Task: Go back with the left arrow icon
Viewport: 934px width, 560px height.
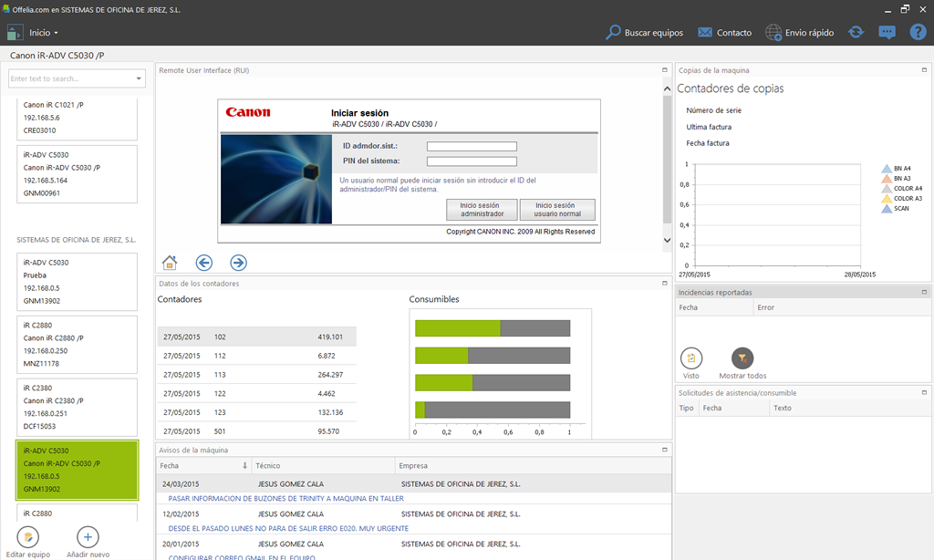Action: [x=203, y=262]
